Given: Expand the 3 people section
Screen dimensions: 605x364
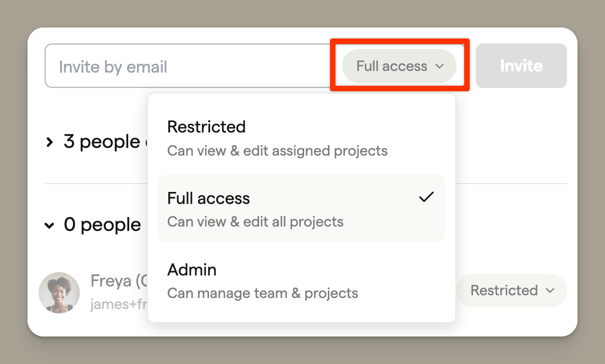Looking at the screenshot, I should click(x=50, y=142).
